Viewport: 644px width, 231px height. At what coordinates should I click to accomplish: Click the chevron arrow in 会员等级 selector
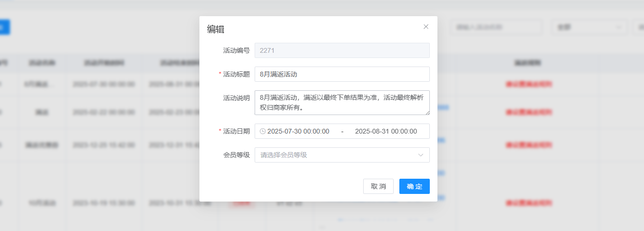point(421,155)
